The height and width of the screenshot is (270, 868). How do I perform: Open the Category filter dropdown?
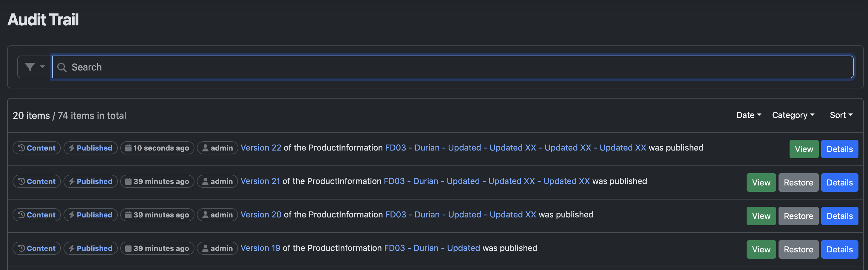pos(793,115)
